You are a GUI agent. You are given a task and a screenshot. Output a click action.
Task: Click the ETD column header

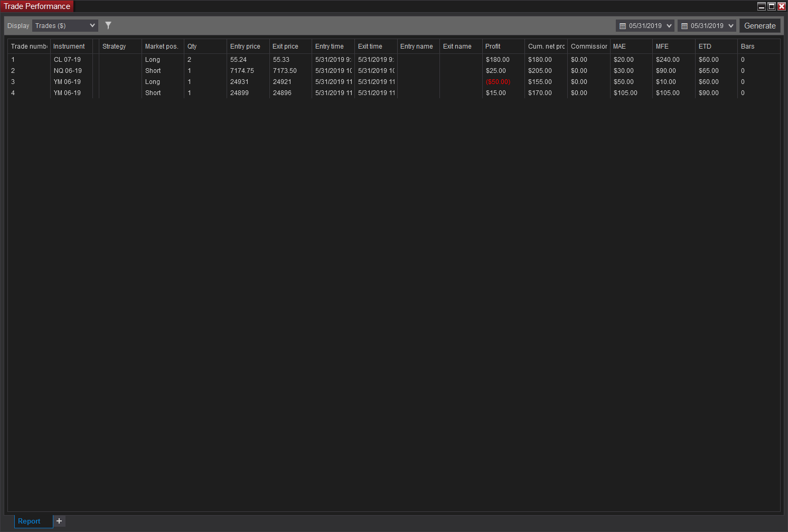pyautogui.click(x=716, y=46)
